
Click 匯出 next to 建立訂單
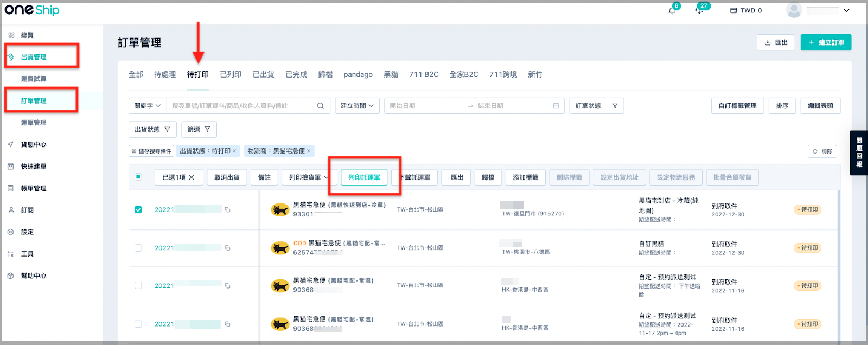(776, 42)
